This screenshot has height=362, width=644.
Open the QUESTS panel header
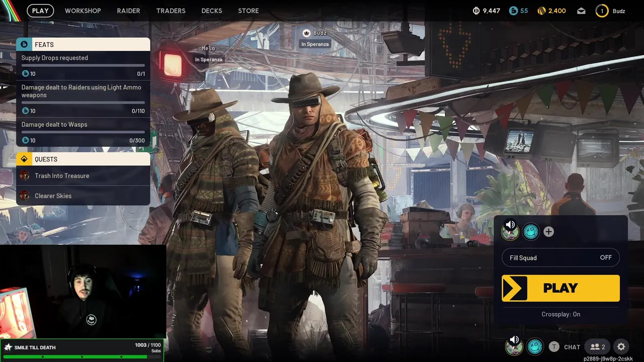(83, 159)
